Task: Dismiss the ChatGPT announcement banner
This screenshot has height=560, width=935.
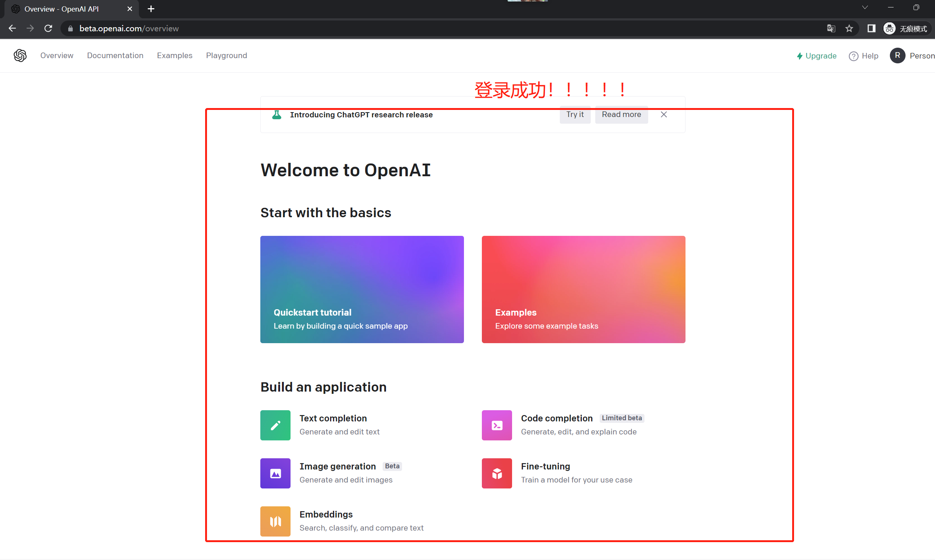Action: pyautogui.click(x=663, y=114)
